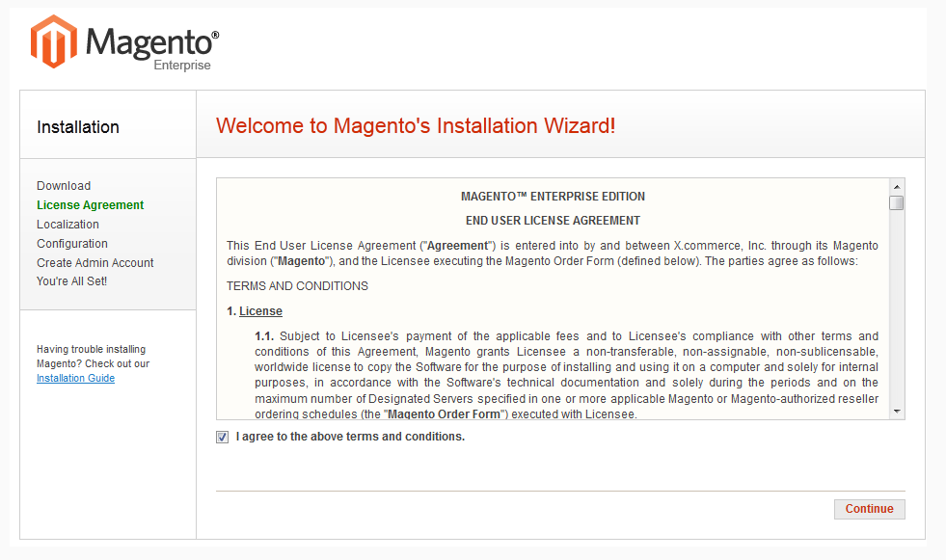Select the You're All Set! step
The height and width of the screenshot is (560, 946).
71,280
